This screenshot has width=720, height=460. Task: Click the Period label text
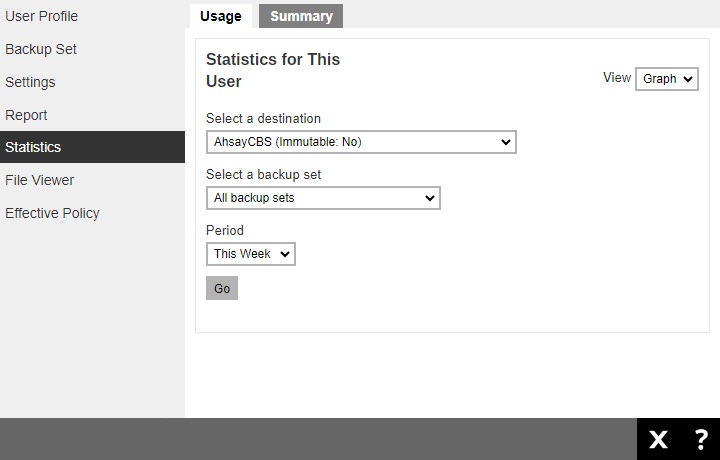(225, 230)
